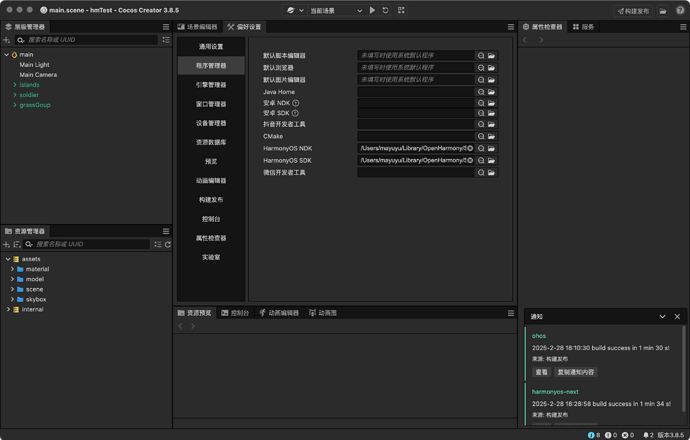Collapse the assets root folder
Image resolution: width=690 pixels, height=440 pixels.
8,259
